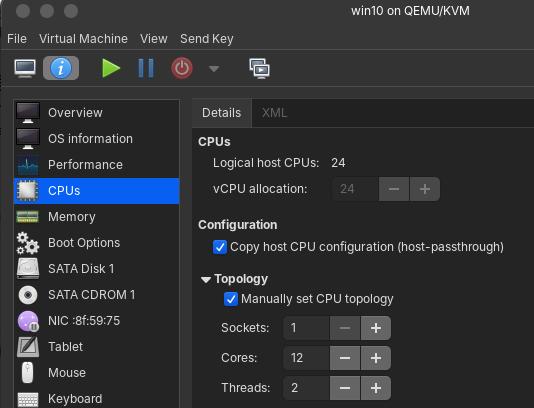Switch to the XML tab
534x408 pixels.
[x=274, y=113]
